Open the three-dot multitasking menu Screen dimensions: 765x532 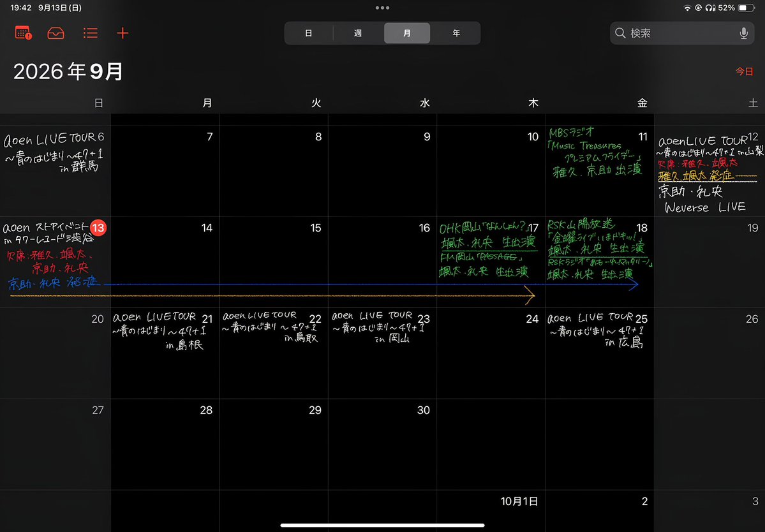click(383, 8)
